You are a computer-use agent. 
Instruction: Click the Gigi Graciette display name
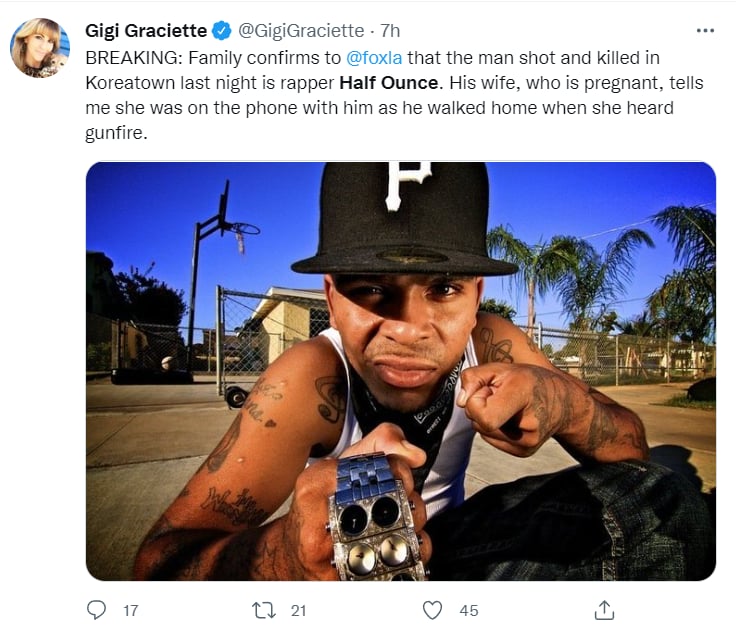click(146, 31)
